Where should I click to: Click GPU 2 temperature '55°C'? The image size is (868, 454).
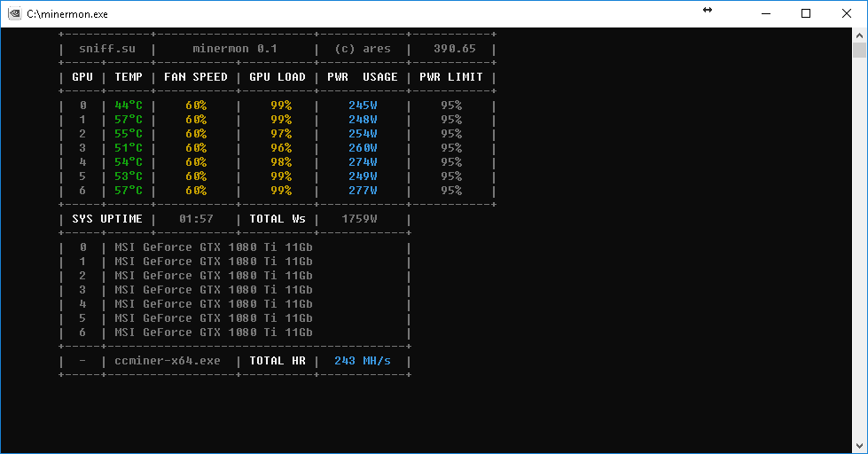(x=129, y=133)
